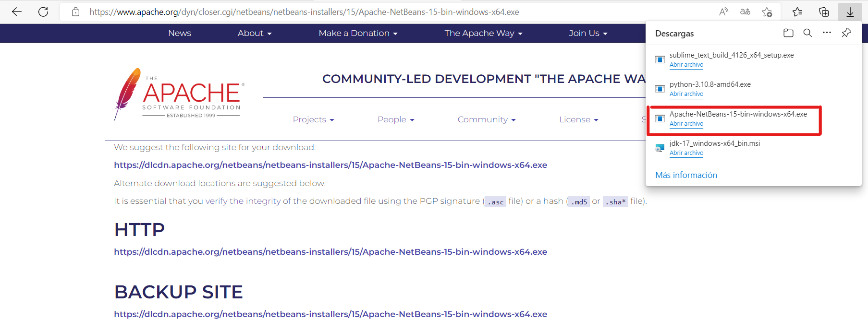The width and height of the screenshot is (868, 331).
Task: Click the sublime_text_build_4126_x64_setup.exe filename
Action: pos(732,55)
